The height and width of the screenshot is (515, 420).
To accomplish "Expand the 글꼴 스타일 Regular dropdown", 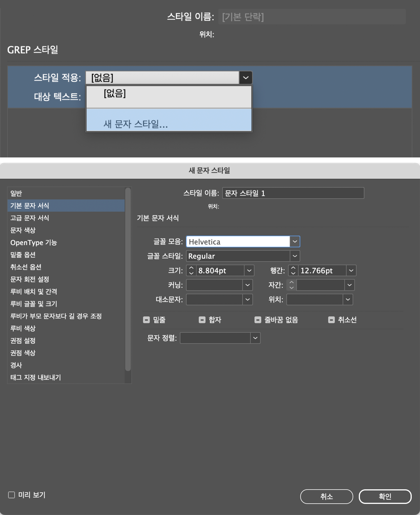I will tap(295, 256).
